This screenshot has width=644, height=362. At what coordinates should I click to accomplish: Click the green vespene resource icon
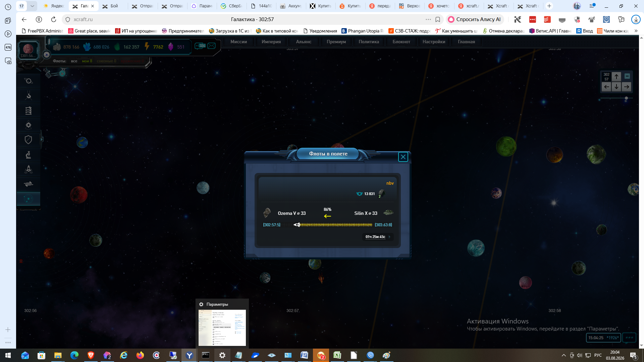click(117, 47)
